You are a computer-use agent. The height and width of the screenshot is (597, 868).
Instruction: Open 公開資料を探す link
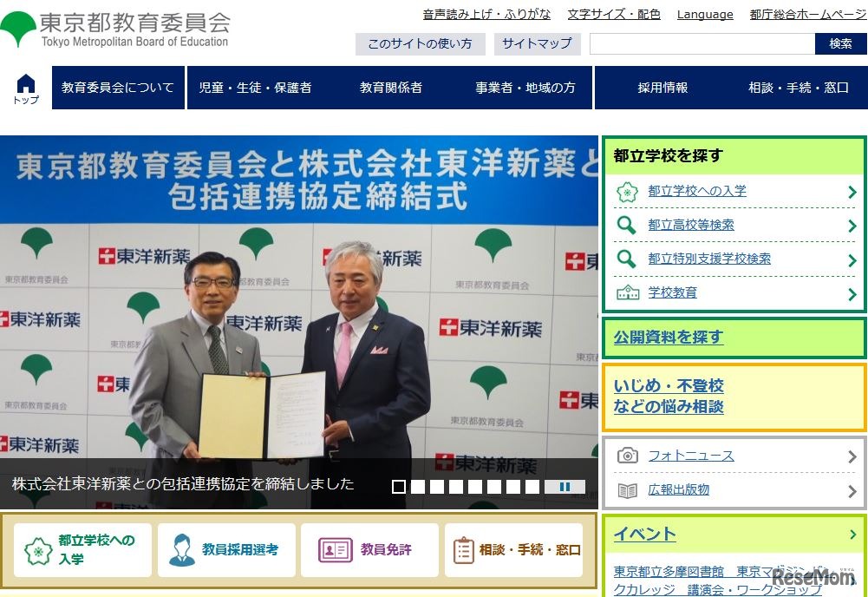(669, 338)
